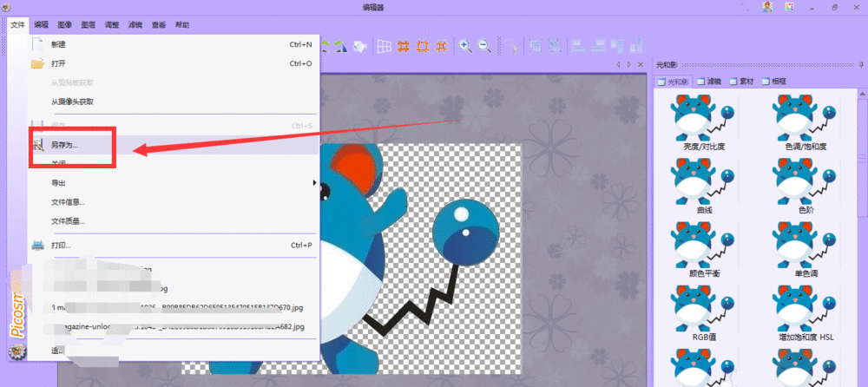Click the printer icon beside 打印

pyautogui.click(x=37, y=246)
